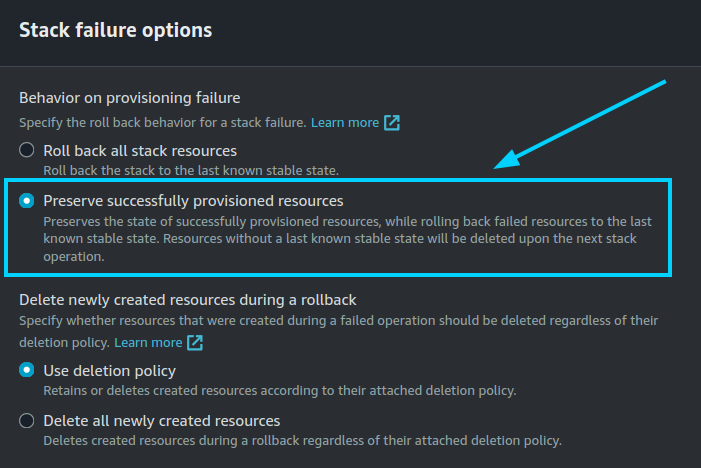Click the text 'Retains or deletes created resources' description
The width and height of the screenshot is (701, 468).
[280, 391]
